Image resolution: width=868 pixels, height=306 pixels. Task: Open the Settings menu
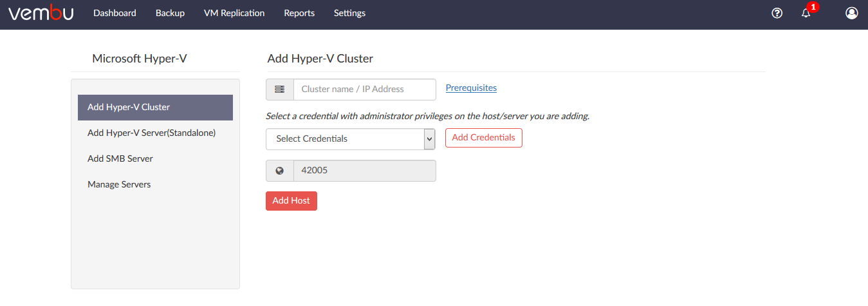click(349, 13)
